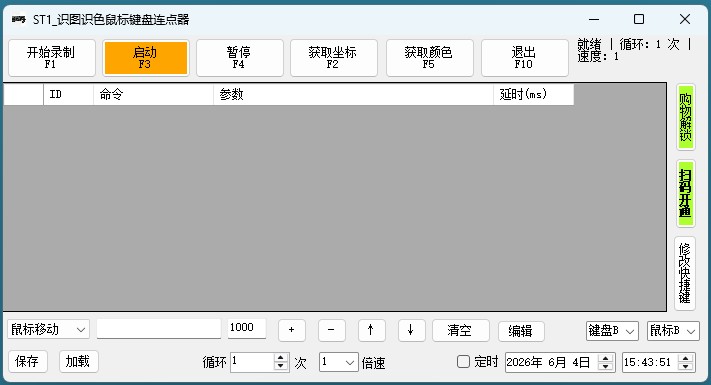Remove a command with the minus button

(331, 330)
